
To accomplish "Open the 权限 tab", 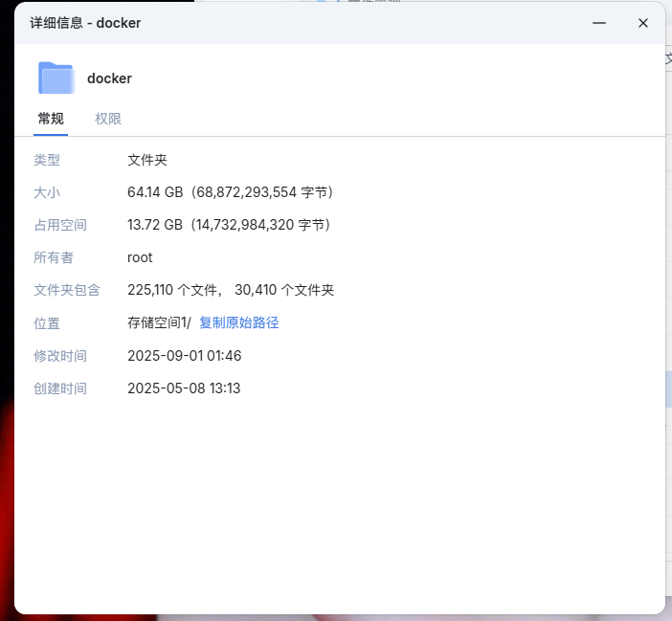I will pyautogui.click(x=108, y=119).
